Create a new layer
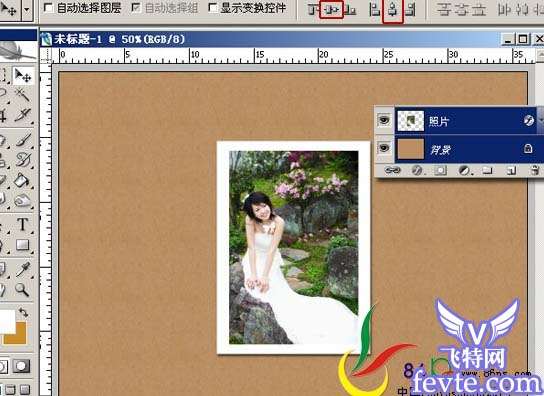Screen dimensions: 544x396 511,170
